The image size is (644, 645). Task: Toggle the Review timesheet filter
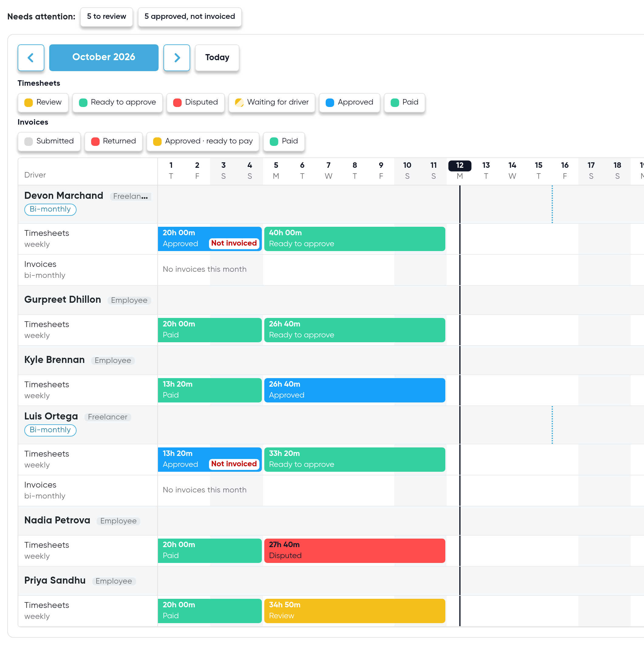pos(43,102)
